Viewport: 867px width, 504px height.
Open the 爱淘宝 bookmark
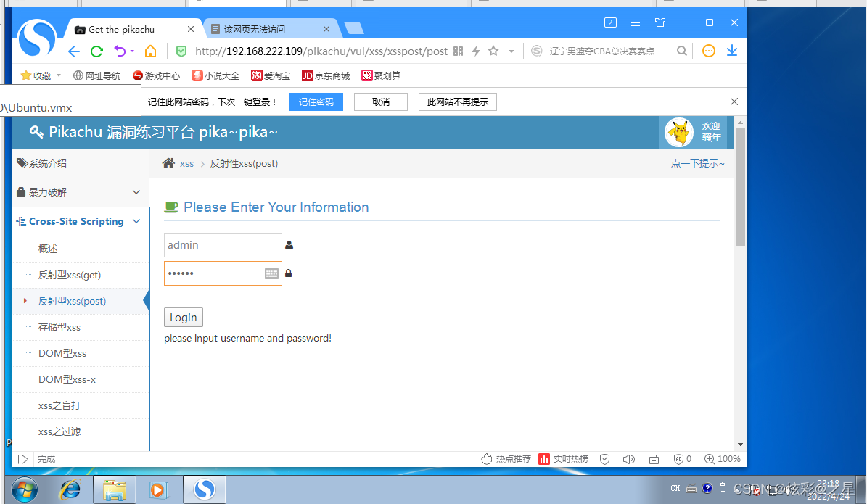coord(271,75)
